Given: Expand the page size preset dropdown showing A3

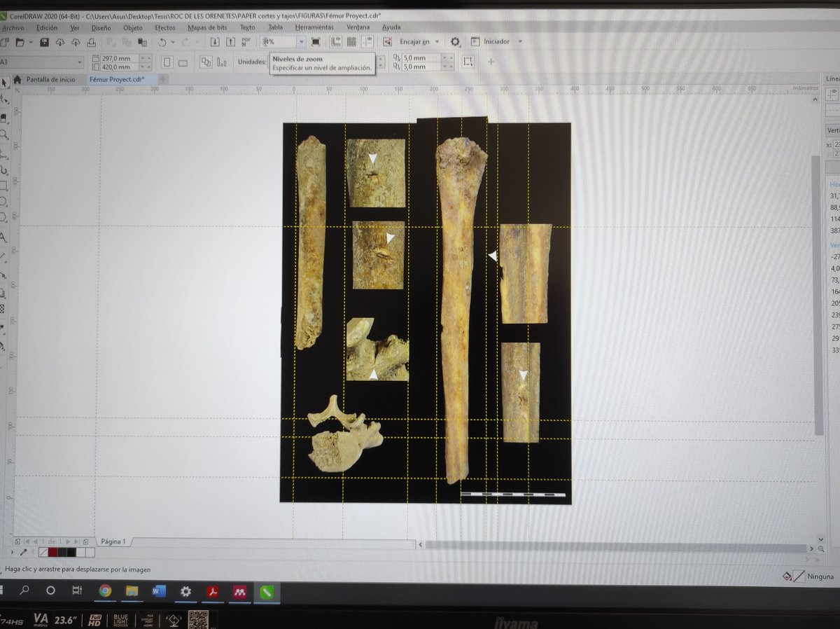Looking at the screenshot, I should coord(79,62).
